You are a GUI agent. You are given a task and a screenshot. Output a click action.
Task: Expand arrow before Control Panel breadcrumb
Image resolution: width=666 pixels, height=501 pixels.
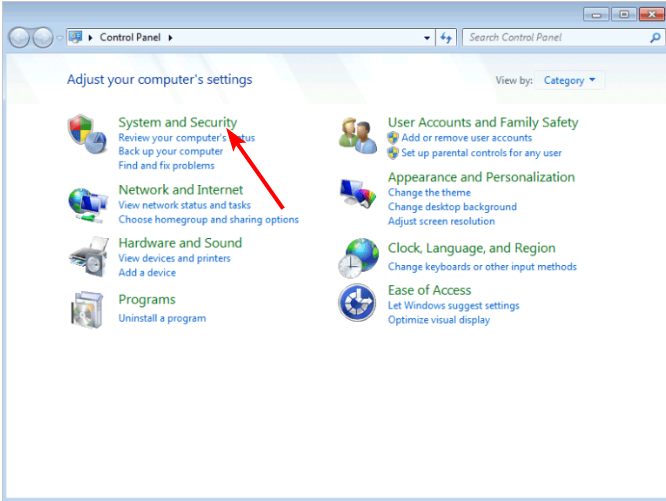[x=90, y=38]
